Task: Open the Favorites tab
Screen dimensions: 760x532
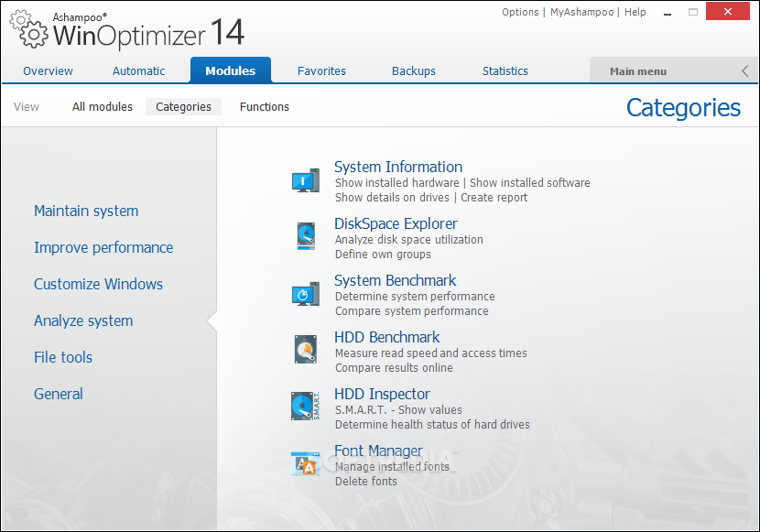Action: pos(321,71)
